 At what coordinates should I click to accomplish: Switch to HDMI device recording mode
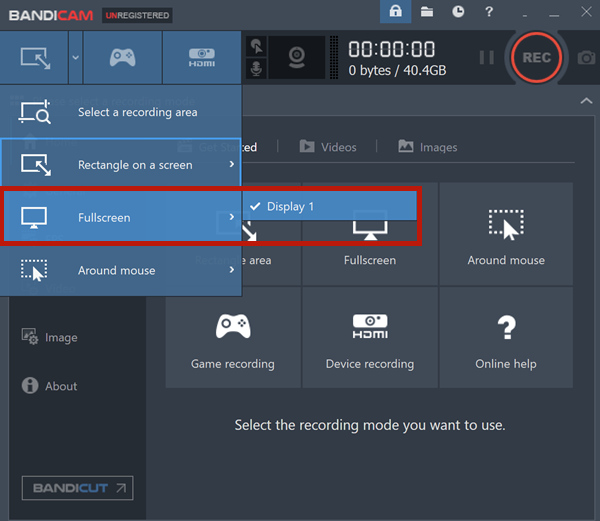coord(202,57)
